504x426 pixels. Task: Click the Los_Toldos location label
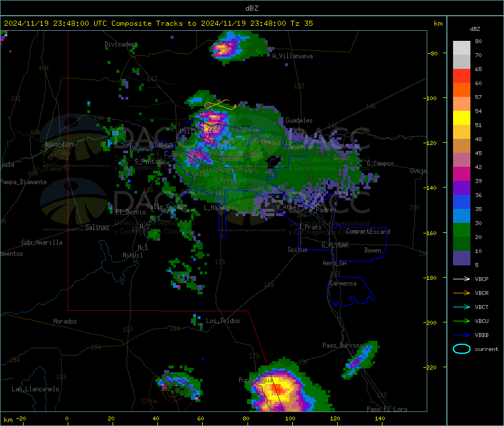[223, 321]
